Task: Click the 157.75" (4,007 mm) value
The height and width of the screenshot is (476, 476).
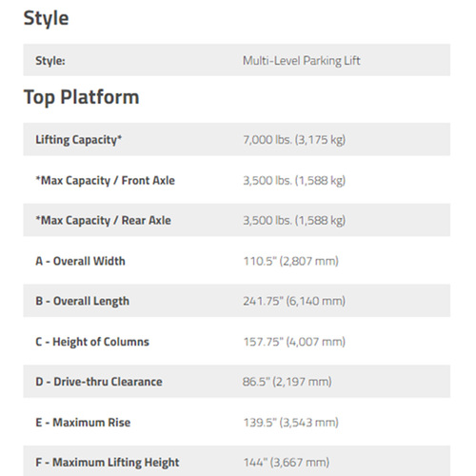Action: point(294,342)
